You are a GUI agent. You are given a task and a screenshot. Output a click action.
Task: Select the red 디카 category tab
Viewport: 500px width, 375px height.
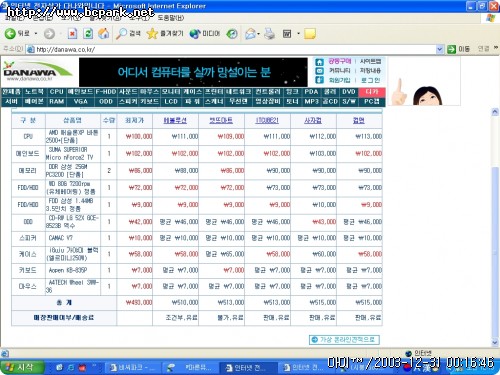click(x=372, y=92)
